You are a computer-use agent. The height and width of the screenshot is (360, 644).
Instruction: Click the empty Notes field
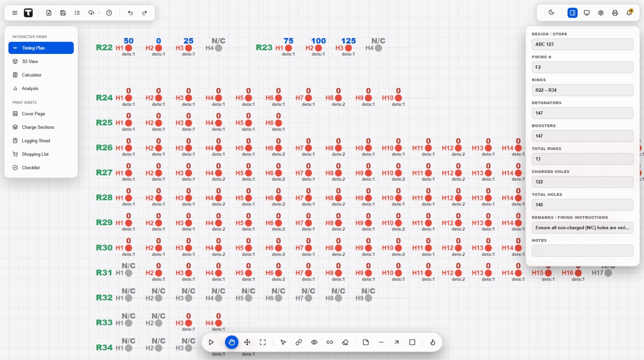[582, 250]
